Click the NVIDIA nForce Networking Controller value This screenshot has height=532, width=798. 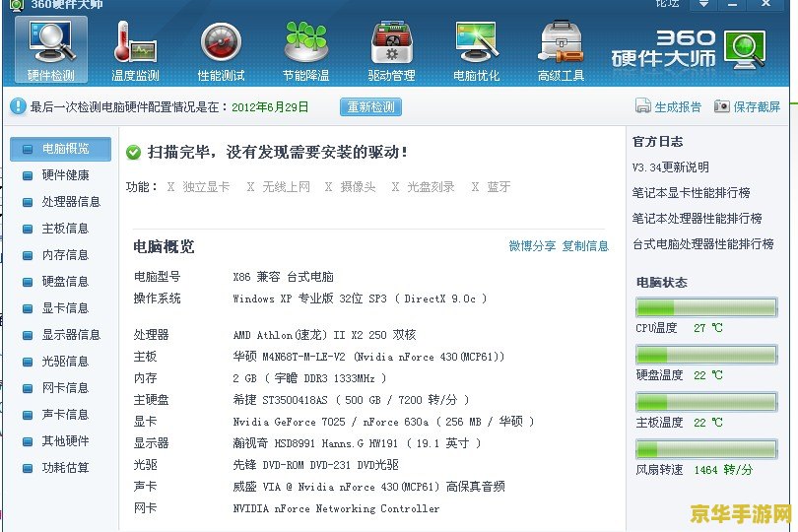336,508
